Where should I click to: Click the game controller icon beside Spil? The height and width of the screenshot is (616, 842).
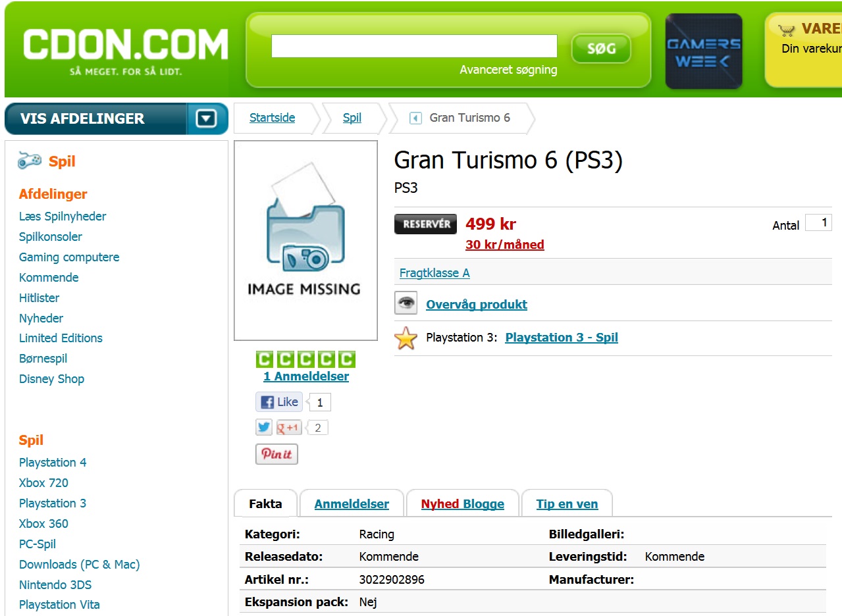[30, 161]
